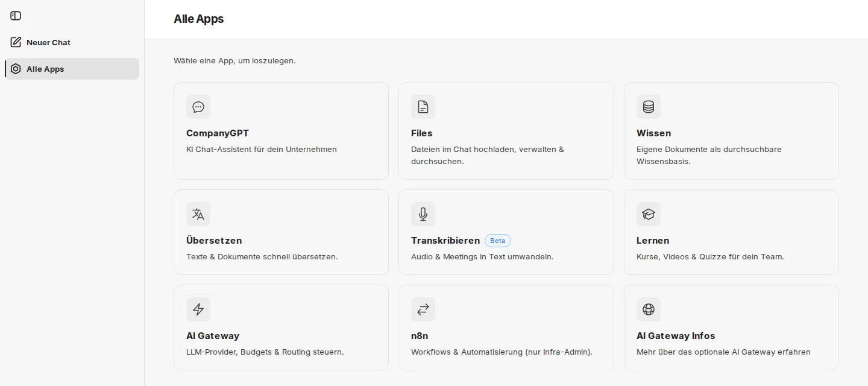Screen dimensions: 868x386
Task: Click the text 'KI Chat-Assistent für dein Unternehmen'
Action: (x=262, y=149)
